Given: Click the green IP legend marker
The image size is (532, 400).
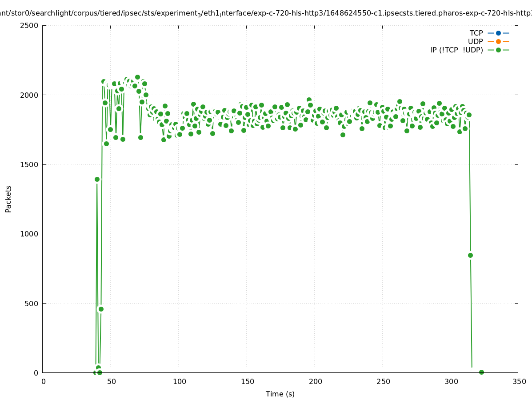Looking at the screenshot, I should [x=498, y=50].
